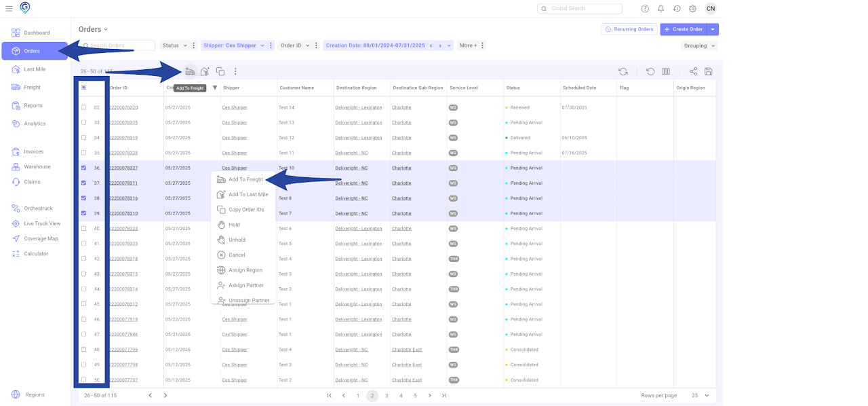868x406 pixels.
Task: Click the Add To Last Mile toolbar icon
Action: point(205,71)
